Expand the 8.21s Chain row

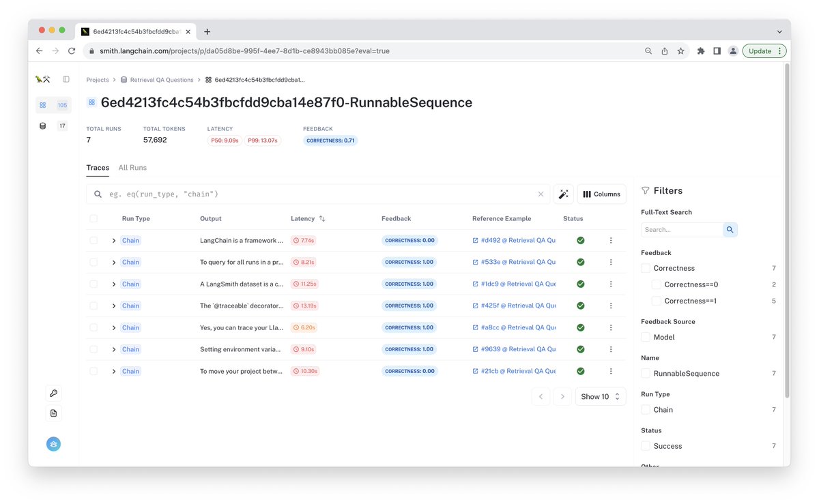pos(114,263)
